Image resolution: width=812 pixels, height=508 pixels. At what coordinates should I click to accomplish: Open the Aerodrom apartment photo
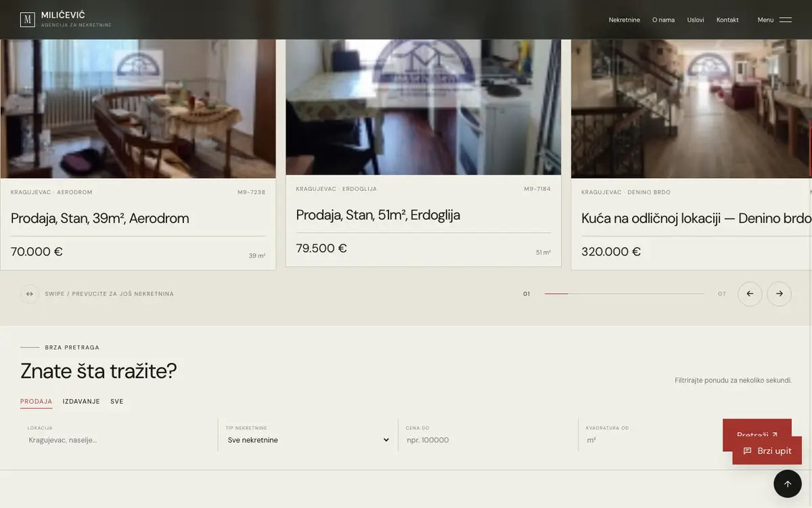click(x=138, y=108)
